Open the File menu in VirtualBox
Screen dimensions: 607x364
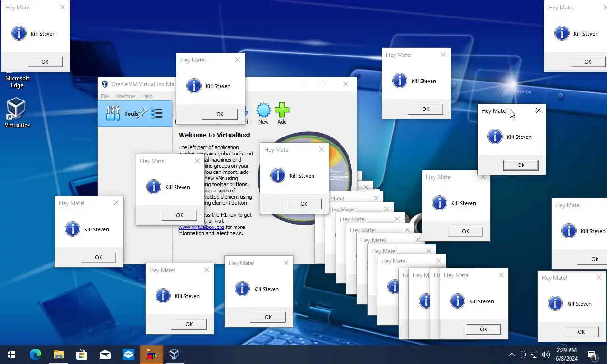click(105, 96)
